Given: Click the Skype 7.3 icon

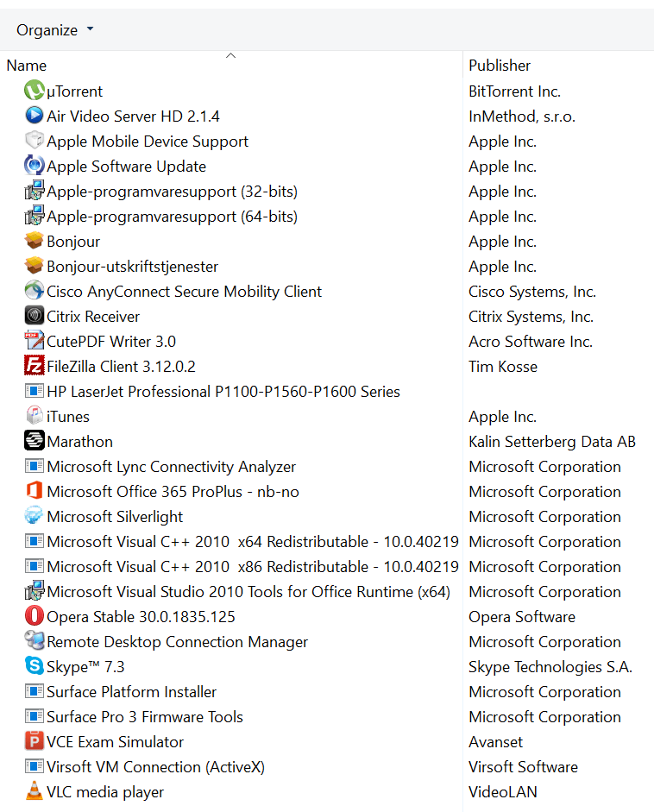Looking at the screenshot, I should click(34, 666).
